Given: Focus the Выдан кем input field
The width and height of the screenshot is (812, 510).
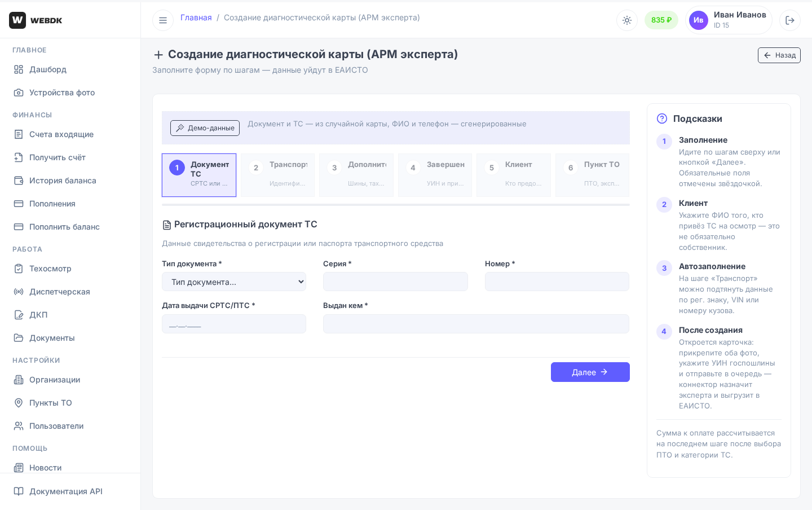Looking at the screenshot, I should (x=476, y=324).
